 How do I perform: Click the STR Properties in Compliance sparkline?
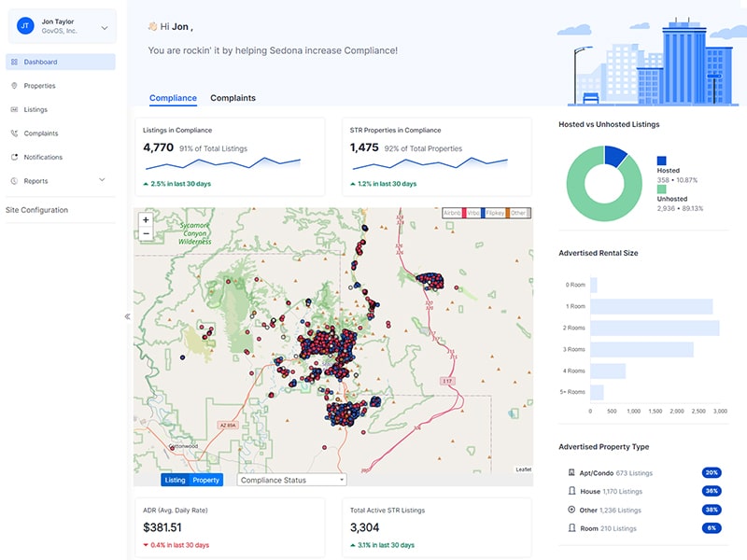coord(430,163)
